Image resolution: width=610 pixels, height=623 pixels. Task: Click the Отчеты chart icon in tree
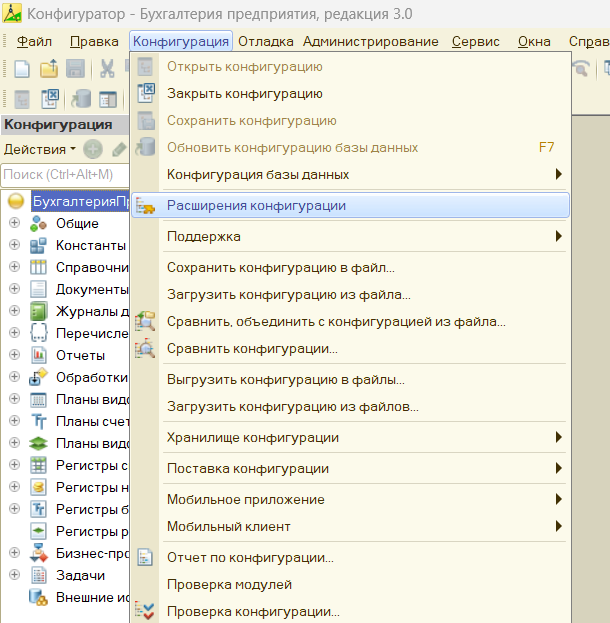point(39,355)
